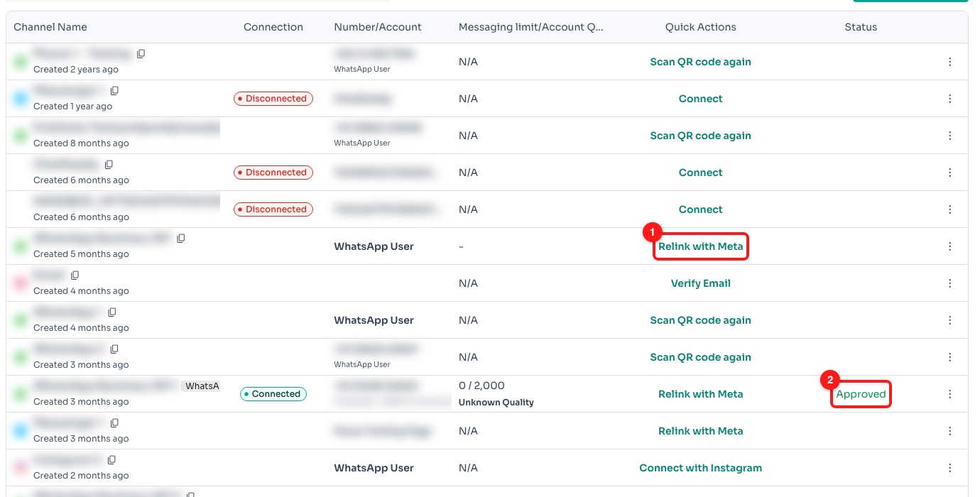Open three-dot menu in Verify Email row
Screen dimensions: 980x497
point(950,283)
